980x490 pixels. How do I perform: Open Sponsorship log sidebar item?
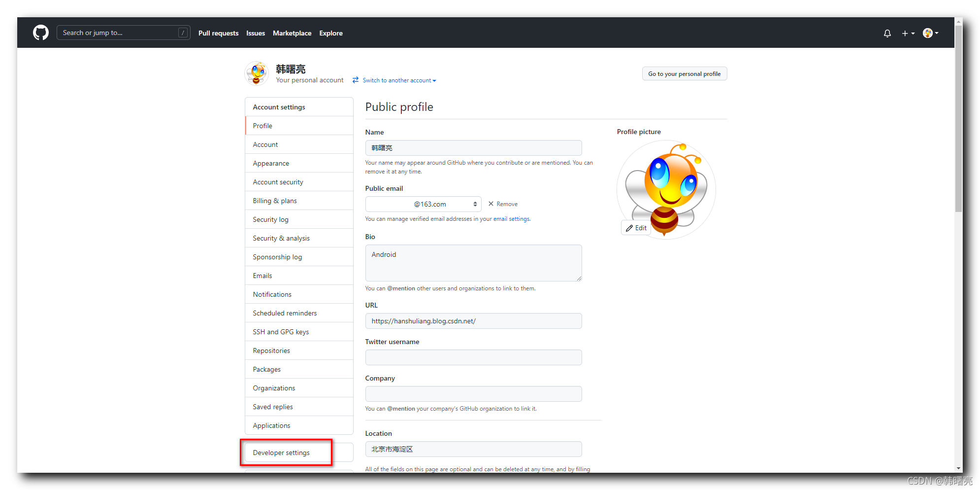tap(299, 257)
